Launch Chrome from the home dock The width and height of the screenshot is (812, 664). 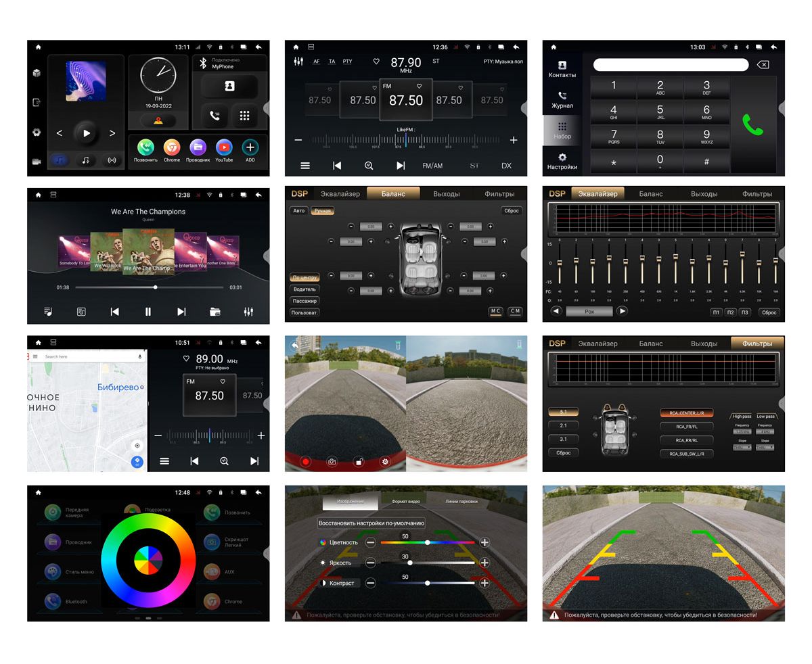172,147
